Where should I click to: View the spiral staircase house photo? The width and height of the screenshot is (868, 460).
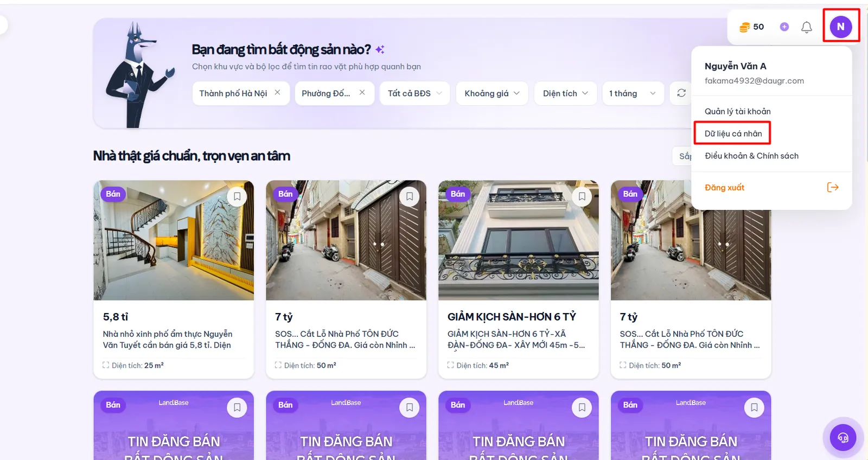[174, 240]
